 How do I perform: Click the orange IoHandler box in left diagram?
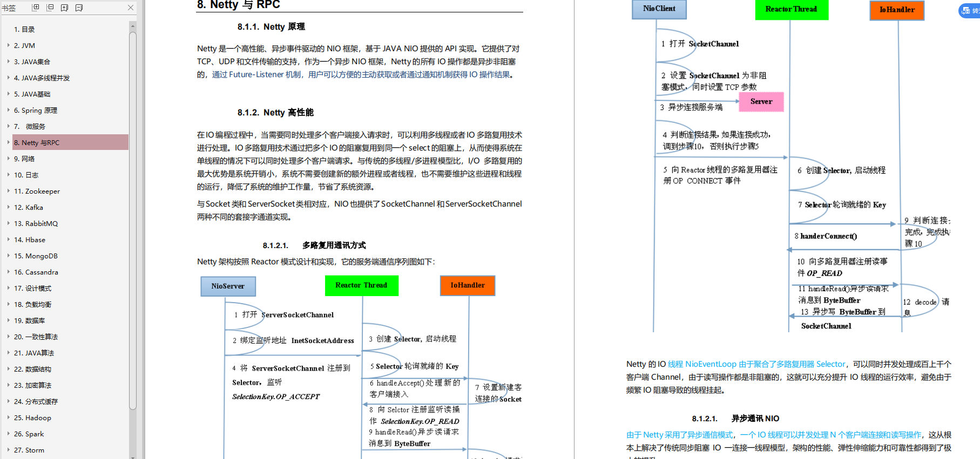click(468, 285)
